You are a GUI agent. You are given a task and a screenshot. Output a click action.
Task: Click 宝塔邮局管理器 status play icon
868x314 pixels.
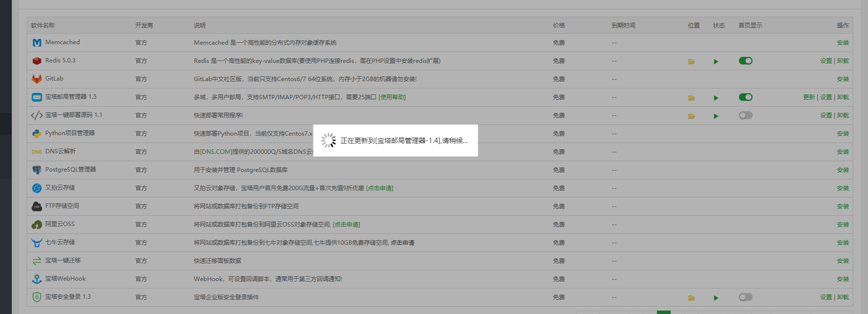pos(716,98)
